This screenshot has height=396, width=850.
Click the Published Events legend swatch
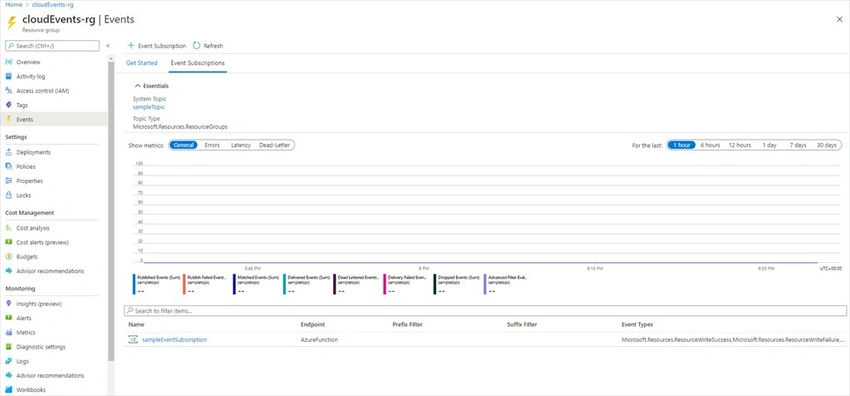pos(134,284)
